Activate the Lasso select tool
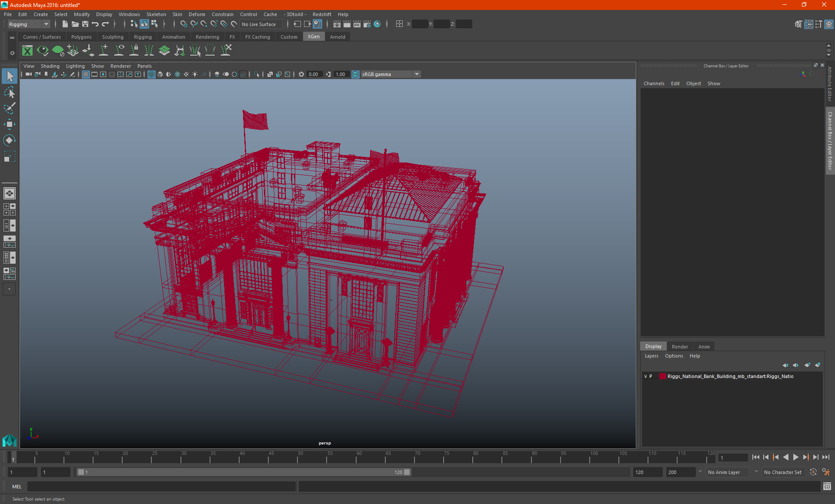 tap(10, 93)
